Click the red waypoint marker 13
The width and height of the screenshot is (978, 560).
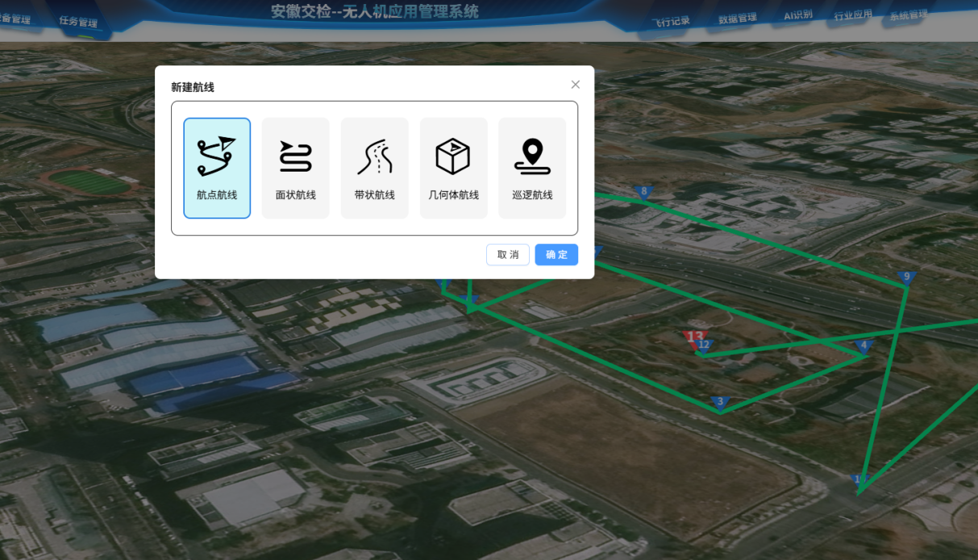tap(693, 335)
